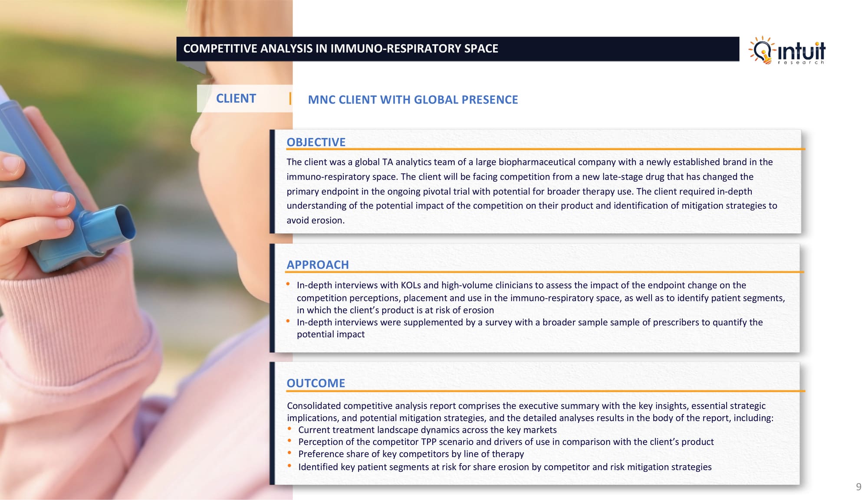Click the Intuit Research lightbulb logo icon
The height and width of the screenshot is (500, 868).
(x=763, y=51)
